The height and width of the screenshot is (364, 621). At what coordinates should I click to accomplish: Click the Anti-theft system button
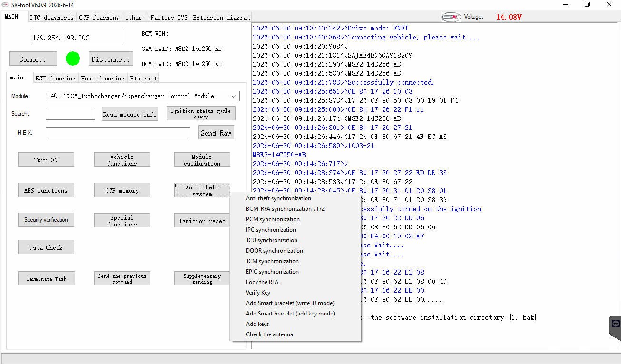[x=202, y=189]
